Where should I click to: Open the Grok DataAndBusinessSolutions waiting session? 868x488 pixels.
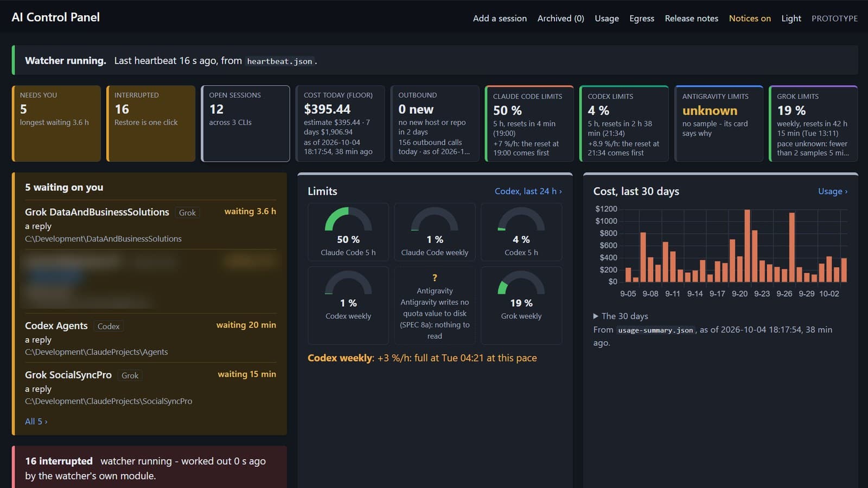pyautogui.click(x=150, y=224)
